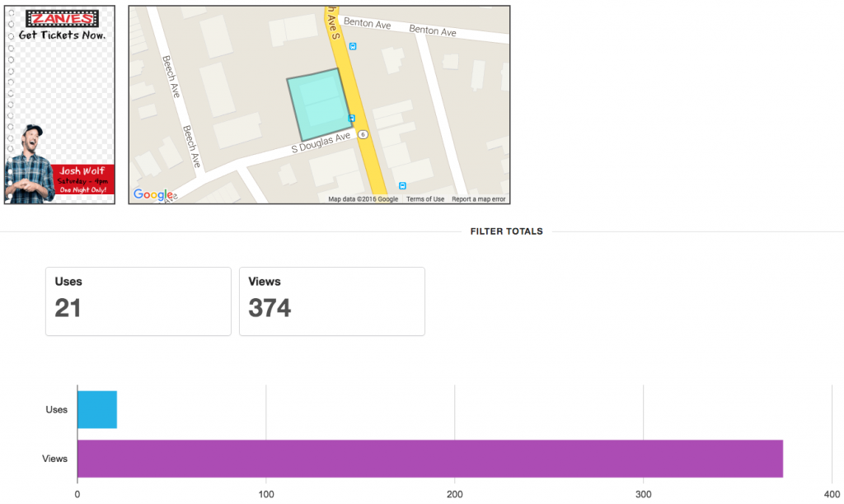
Task: Click the Map data ©2016 Google text
Action: (x=363, y=199)
